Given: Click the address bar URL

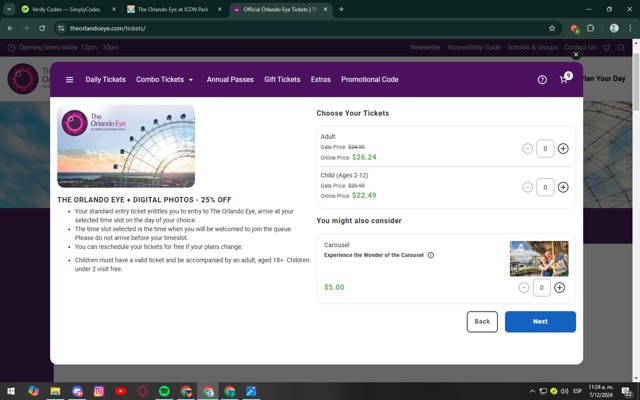Looking at the screenshot, I should [108, 28].
